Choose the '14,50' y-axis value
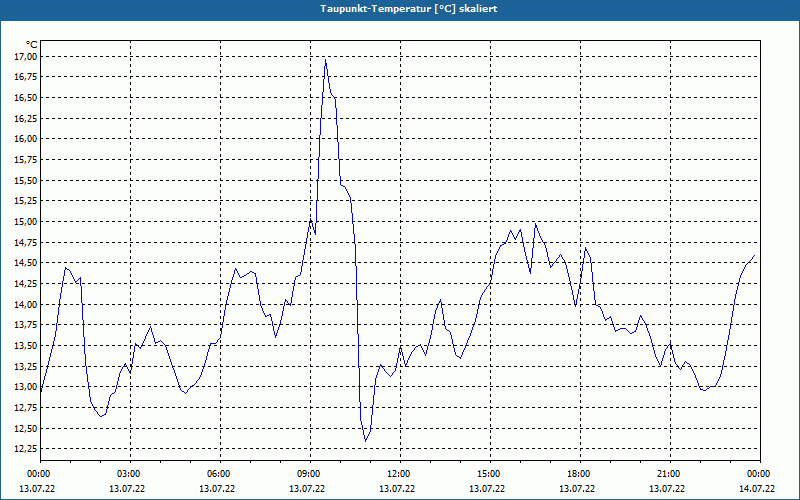 (26, 263)
